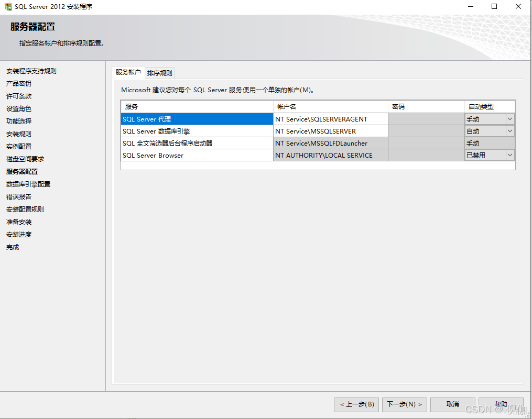532x419 pixels.
Task: Click the 取消 button
Action: [453, 404]
